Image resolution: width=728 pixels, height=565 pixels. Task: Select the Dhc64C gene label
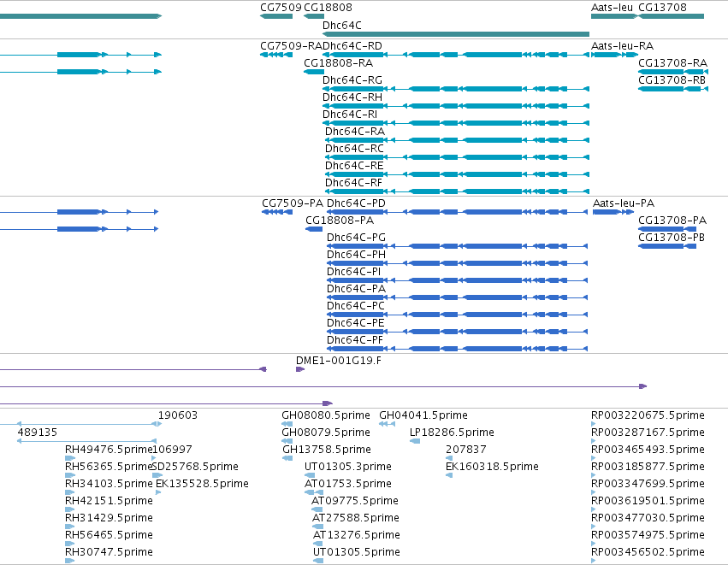click(341, 26)
